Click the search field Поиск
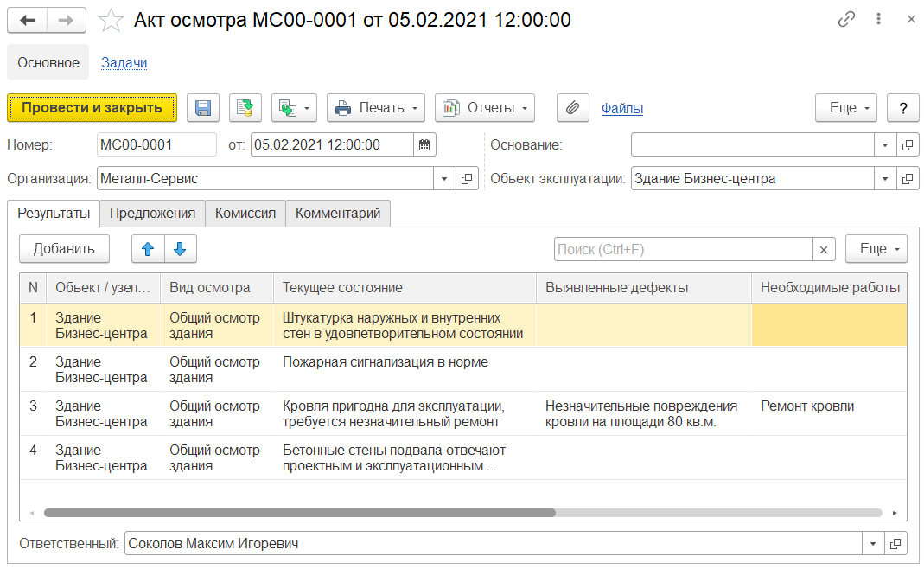Image resolution: width=924 pixels, height=569 pixels. pyautogui.click(x=683, y=249)
